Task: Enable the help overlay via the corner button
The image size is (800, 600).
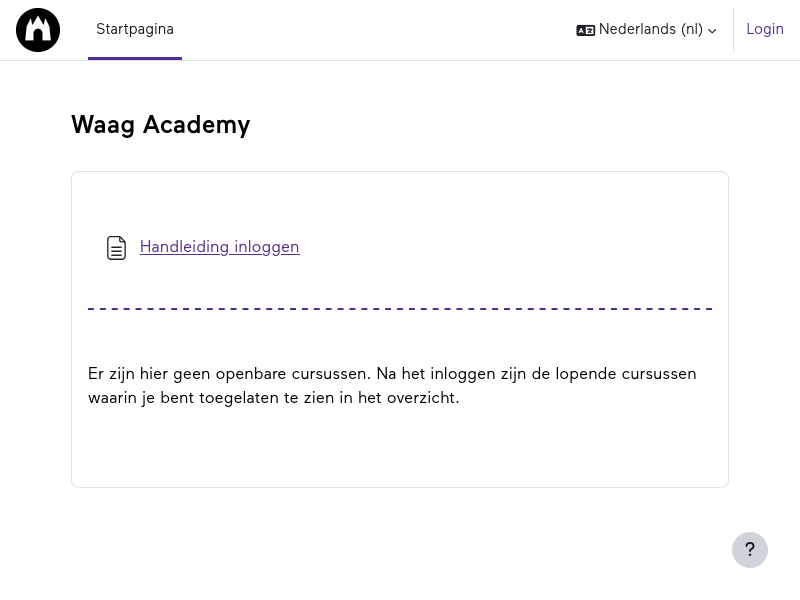Action: tap(750, 550)
